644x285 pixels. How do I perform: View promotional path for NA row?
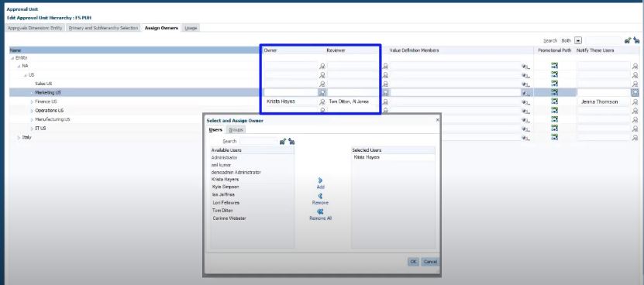(554, 65)
